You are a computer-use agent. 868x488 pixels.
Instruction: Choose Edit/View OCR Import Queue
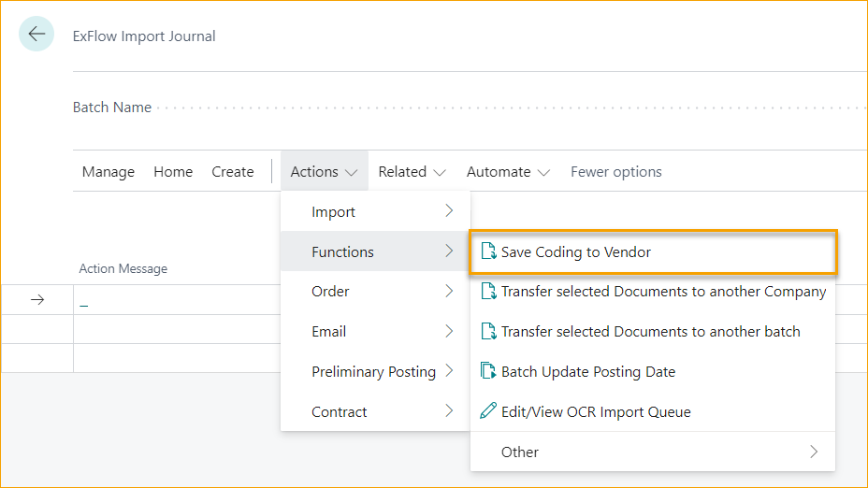(653, 411)
